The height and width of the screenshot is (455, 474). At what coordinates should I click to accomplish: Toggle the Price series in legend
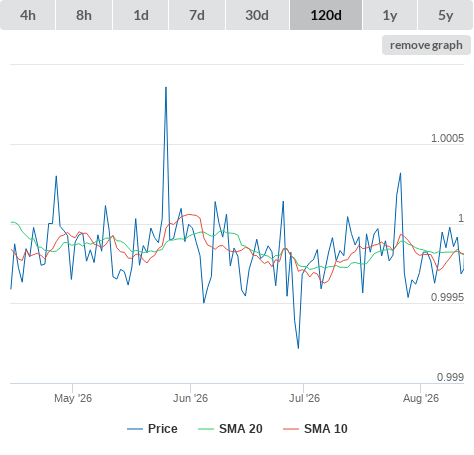(x=152, y=429)
